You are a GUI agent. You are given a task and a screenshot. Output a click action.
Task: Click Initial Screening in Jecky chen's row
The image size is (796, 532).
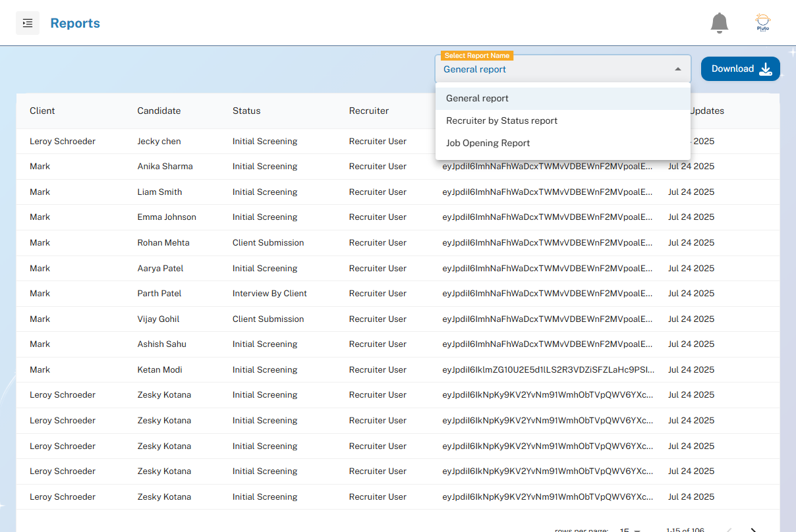265,141
